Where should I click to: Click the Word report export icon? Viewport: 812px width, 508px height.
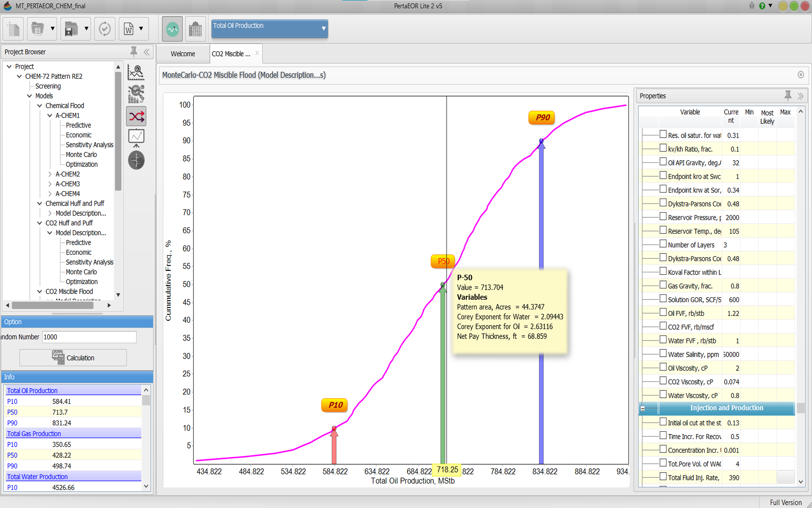tap(129, 29)
